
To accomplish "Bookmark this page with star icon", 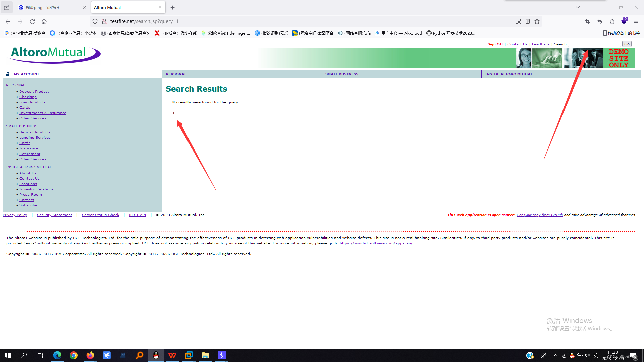I will (537, 21).
